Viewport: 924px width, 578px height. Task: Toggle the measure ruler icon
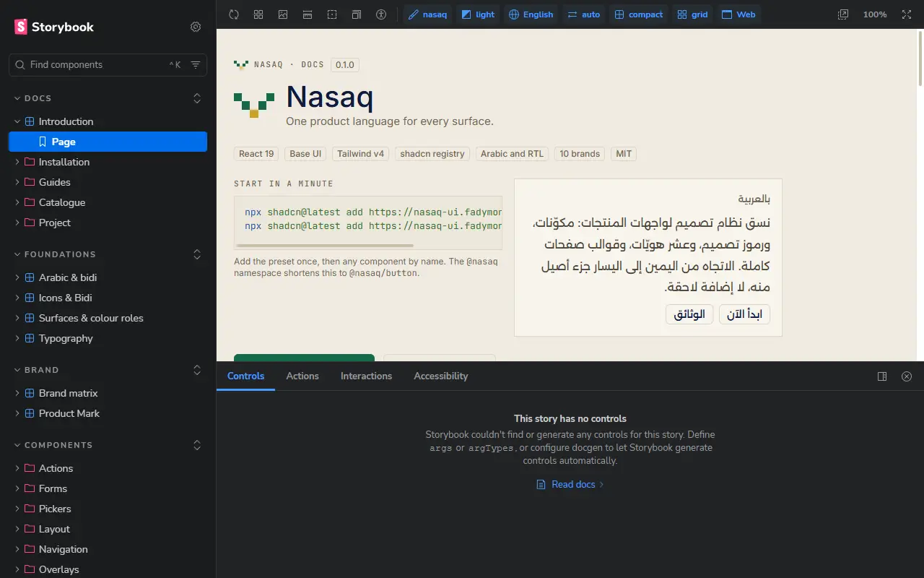308,14
